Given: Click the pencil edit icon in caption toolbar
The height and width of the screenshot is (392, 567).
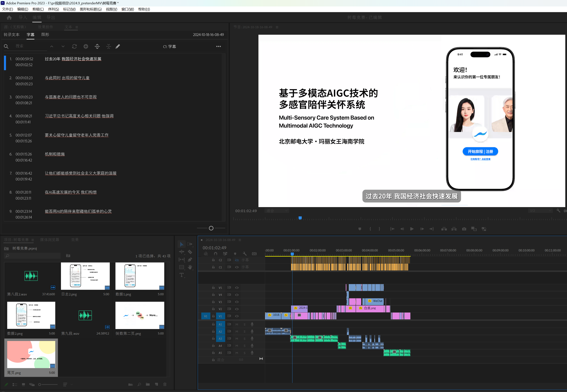Looking at the screenshot, I should [x=118, y=46].
